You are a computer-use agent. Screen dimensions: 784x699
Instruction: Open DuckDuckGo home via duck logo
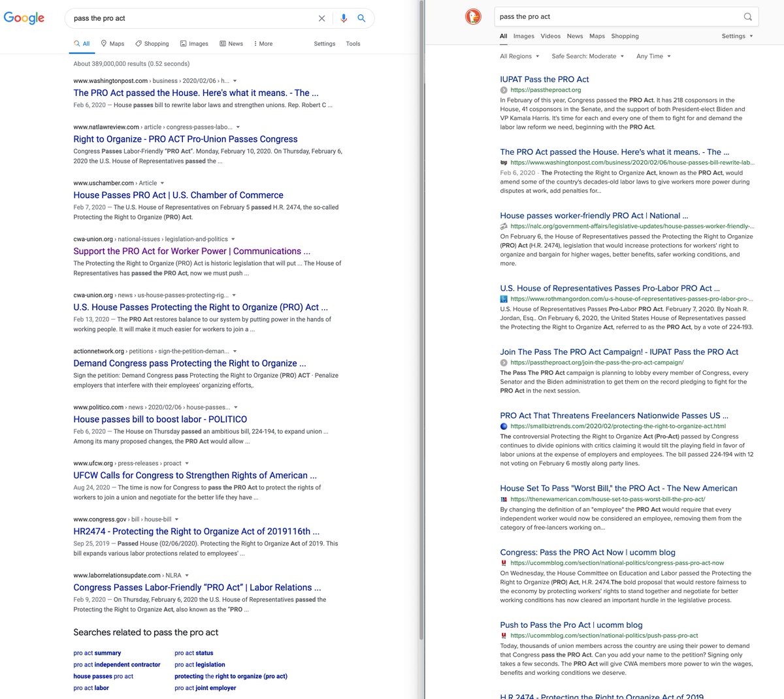pos(473,17)
